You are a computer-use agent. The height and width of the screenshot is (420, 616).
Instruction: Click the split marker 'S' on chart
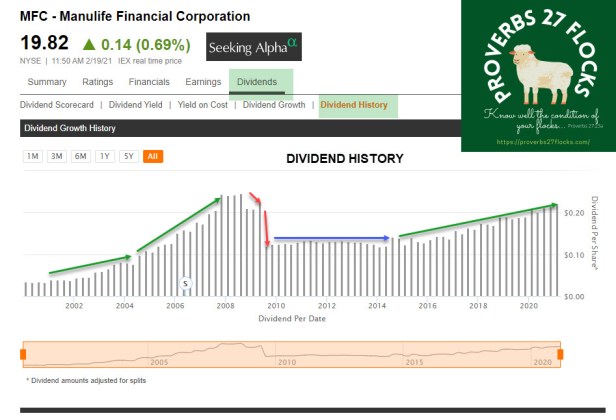pos(185,284)
